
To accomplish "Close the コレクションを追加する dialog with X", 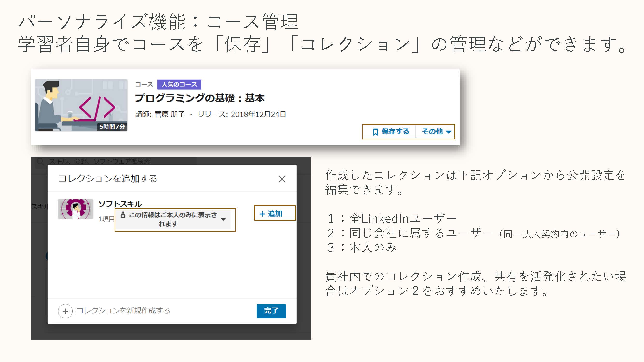I will coord(282,179).
